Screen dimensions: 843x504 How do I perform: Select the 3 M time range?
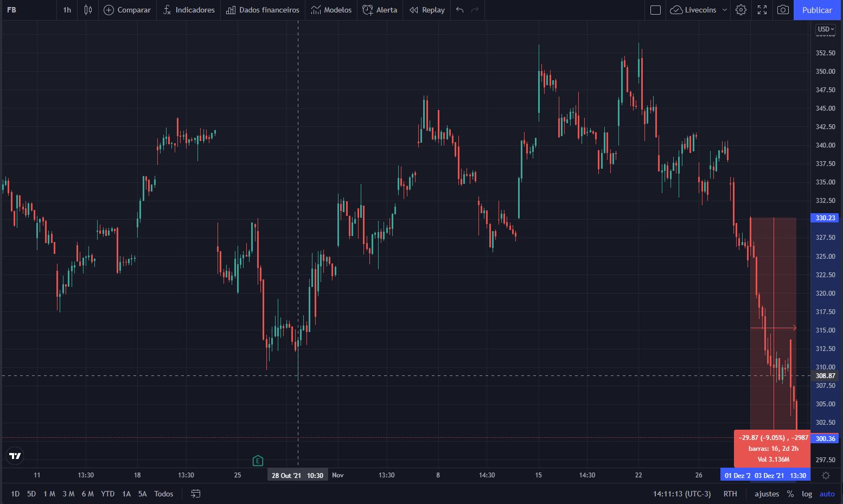click(68, 494)
